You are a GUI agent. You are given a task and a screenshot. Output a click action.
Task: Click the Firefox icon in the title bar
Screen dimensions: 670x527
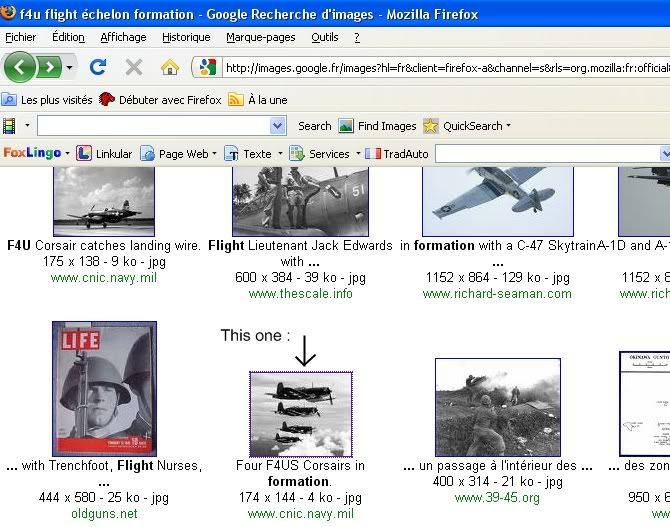(7, 13)
